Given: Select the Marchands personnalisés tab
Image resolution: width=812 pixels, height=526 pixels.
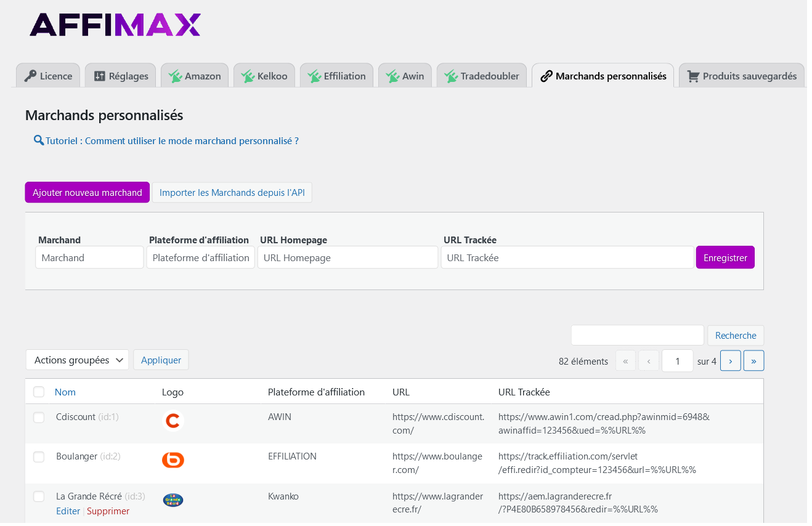Looking at the screenshot, I should tap(603, 75).
